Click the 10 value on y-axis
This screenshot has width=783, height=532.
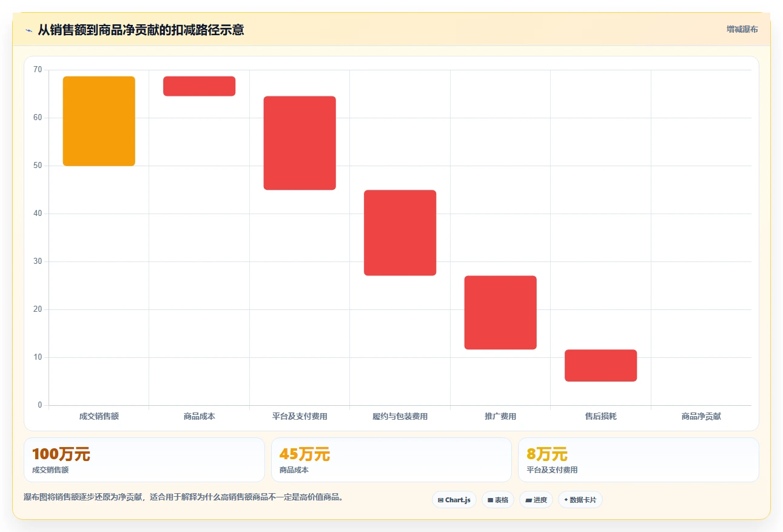(38, 357)
